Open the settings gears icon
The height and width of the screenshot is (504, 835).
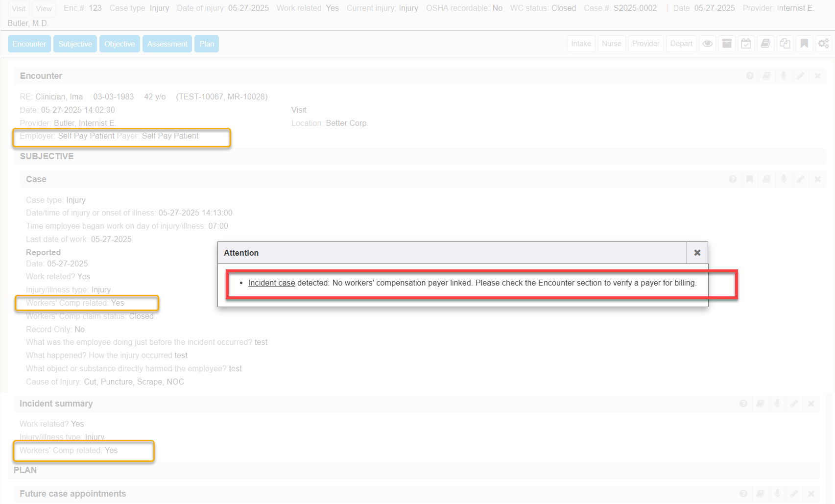[823, 44]
